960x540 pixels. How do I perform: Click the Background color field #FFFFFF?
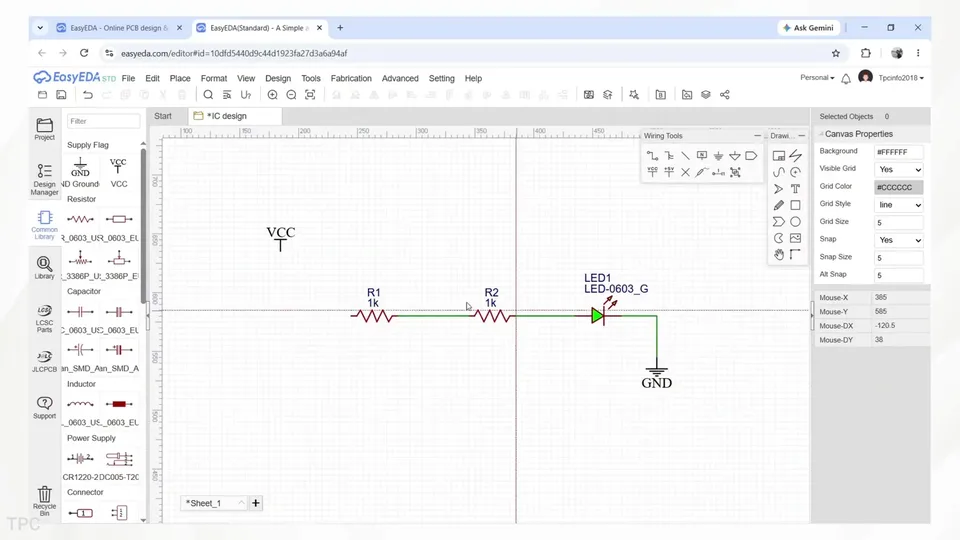898,152
